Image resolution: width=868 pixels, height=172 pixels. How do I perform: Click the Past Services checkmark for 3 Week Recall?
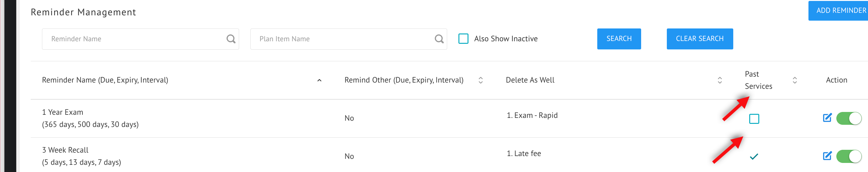coord(754,156)
